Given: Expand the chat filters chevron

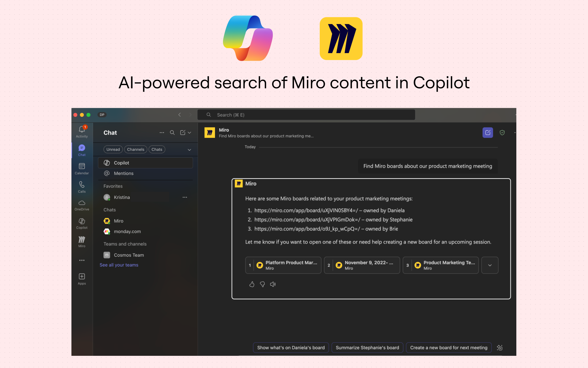Looking at the screenshot, I should coord(189,150).
